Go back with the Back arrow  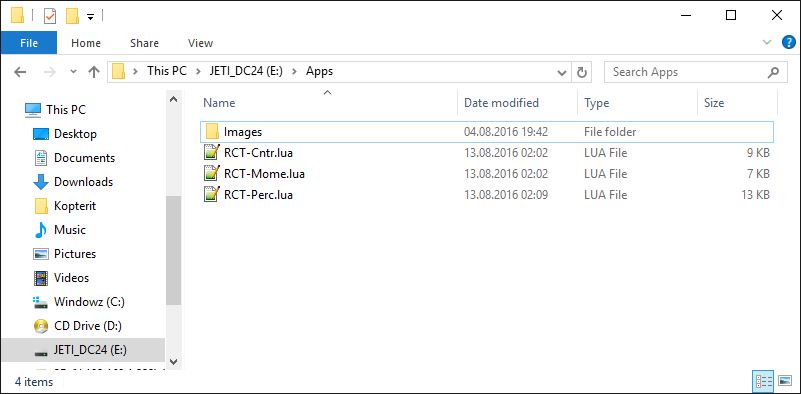point(20,72)
